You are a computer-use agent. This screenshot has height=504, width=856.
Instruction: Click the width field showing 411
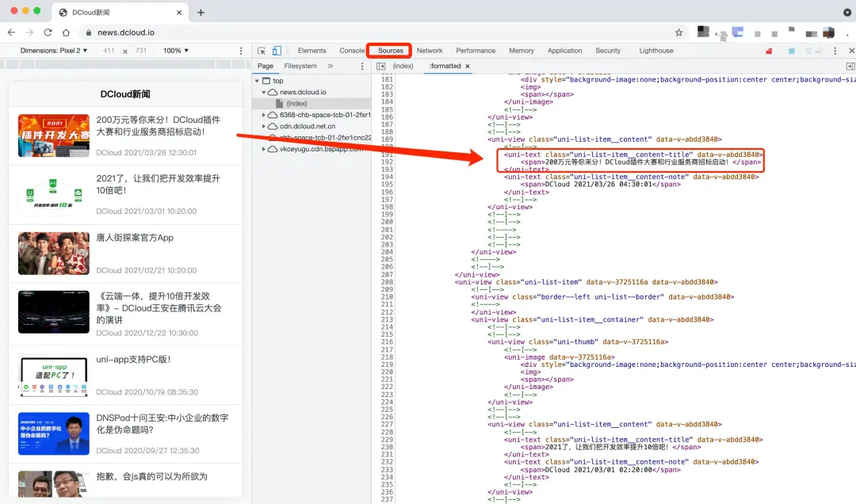109,51
